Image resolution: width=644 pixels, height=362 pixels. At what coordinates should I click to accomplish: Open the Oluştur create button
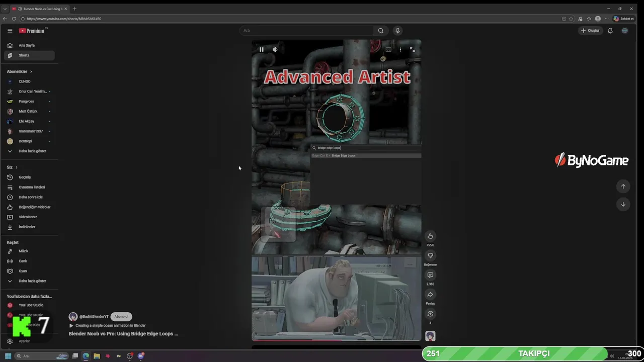(590, 31)
